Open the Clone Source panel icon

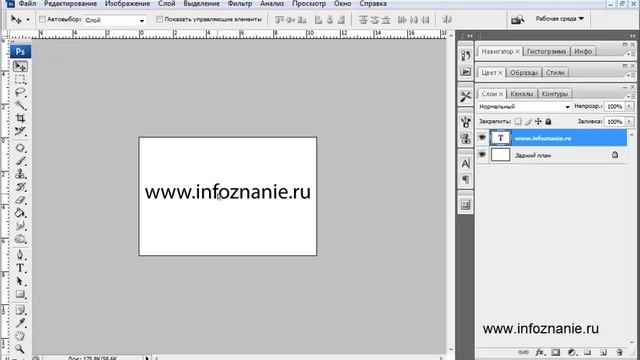coord(466,139)
